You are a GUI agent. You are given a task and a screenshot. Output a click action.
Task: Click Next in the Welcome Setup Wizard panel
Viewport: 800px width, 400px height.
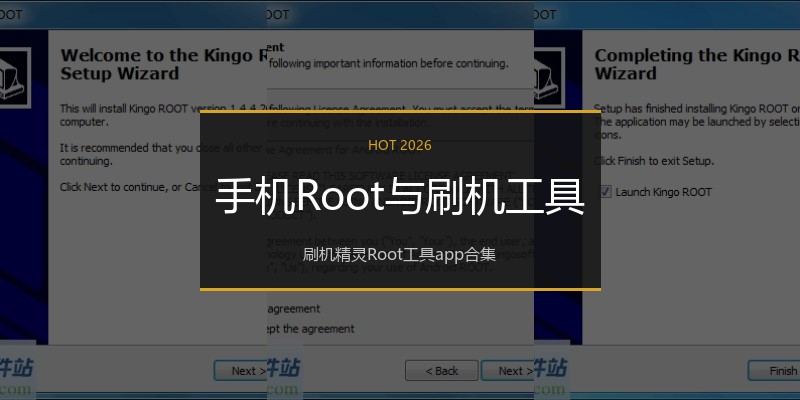pos(241,371)
